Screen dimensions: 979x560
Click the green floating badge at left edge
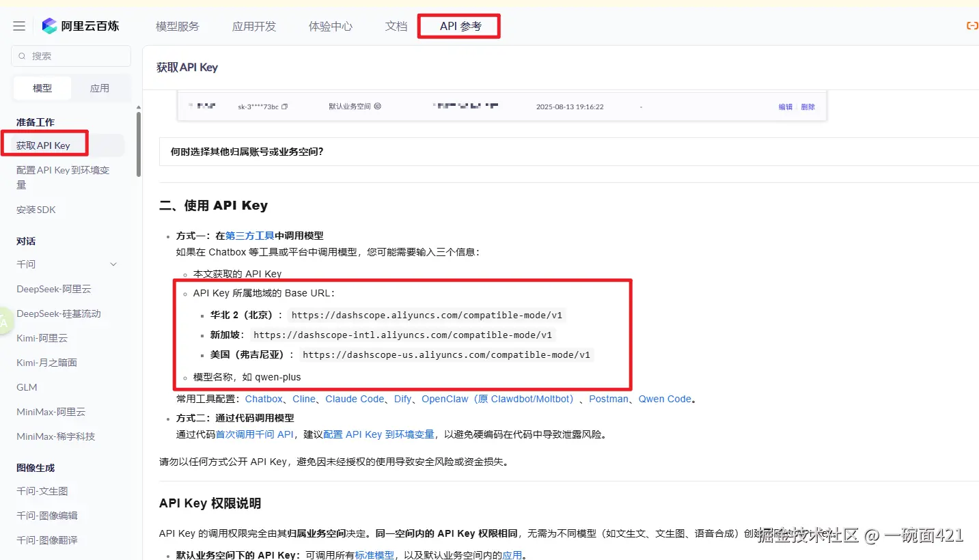tap(4, 321)
